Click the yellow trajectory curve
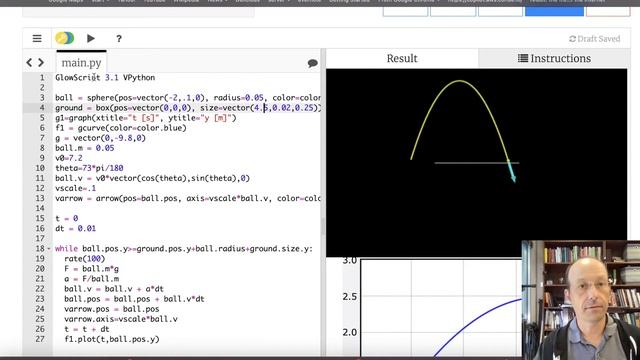The height and width of the screenshot is (360, 640). [460, 81]
